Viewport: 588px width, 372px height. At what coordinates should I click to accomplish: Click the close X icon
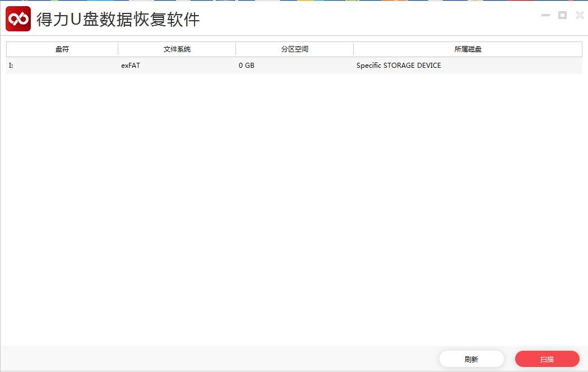pyautogui.click(x=579, y=15)
